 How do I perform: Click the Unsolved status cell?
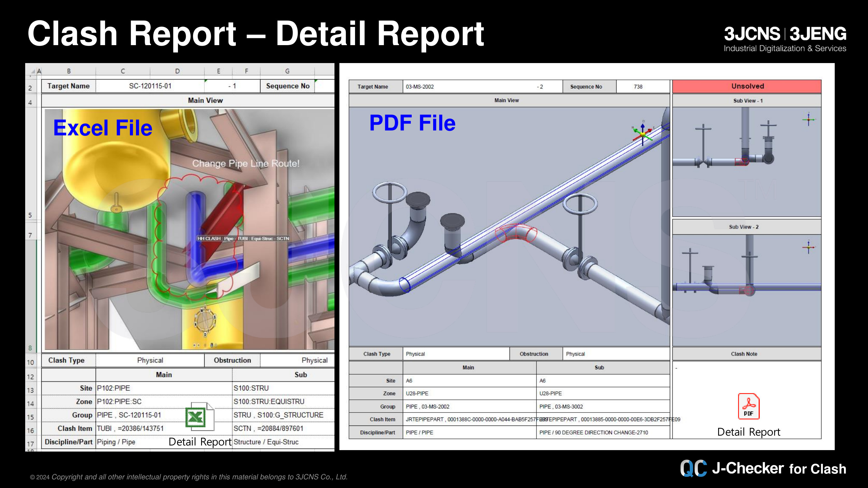(x=747, y=86)
